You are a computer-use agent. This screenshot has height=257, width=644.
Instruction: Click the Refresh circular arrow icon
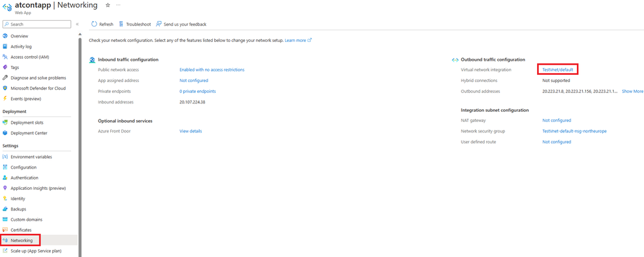pos(94,25)
